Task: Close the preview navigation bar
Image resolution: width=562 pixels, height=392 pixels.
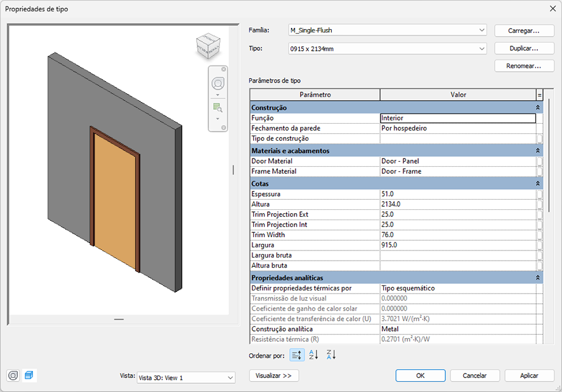Action: [x=224, y=69]
